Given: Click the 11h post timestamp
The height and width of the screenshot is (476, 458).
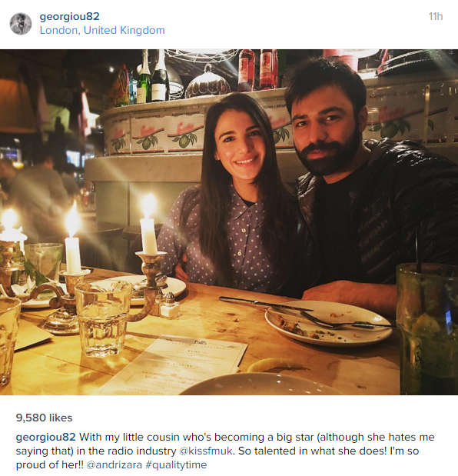Looking at the screenshot, I should click(436, 16).
